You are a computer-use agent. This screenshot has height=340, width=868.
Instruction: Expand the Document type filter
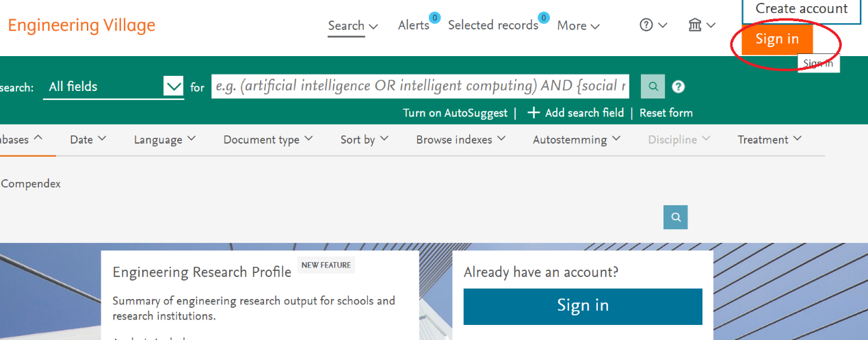(x=268, y=140)
